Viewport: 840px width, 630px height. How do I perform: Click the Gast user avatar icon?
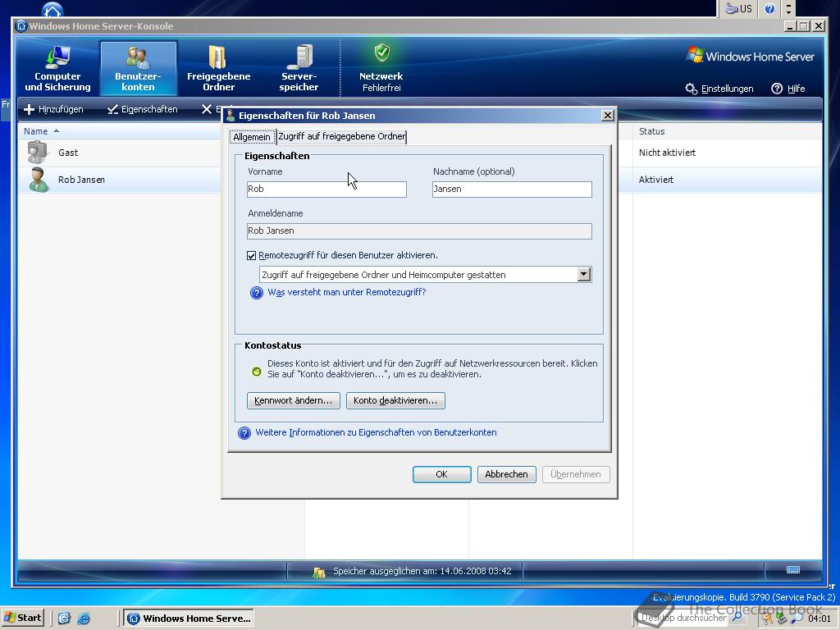[38, 152]
